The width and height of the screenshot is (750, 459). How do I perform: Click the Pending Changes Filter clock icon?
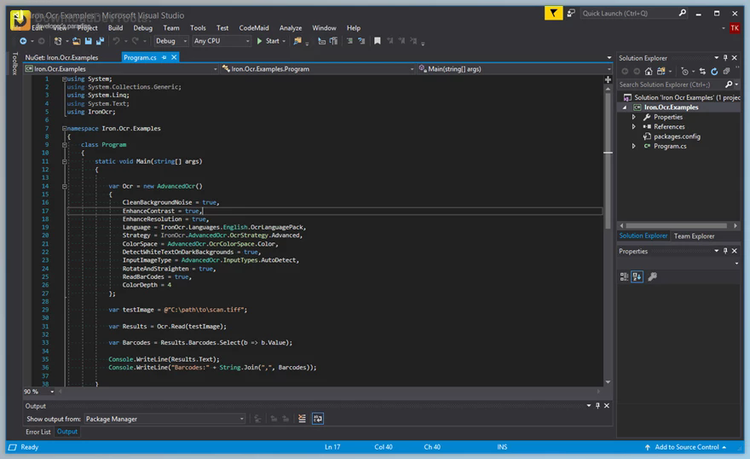coord(685,71)
